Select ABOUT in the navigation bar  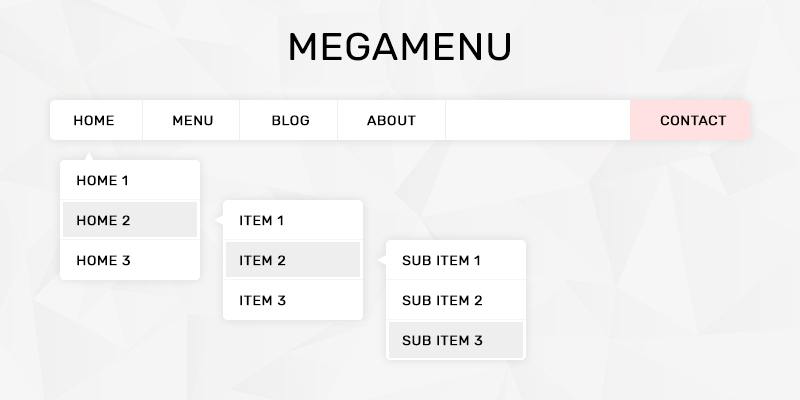[x=391, y=121]
